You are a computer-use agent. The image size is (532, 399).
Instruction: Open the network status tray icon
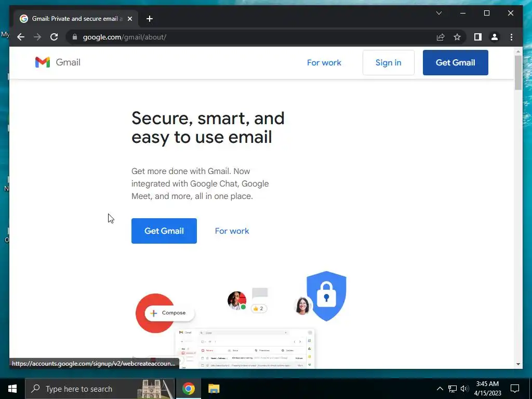[x=453, y=389]
